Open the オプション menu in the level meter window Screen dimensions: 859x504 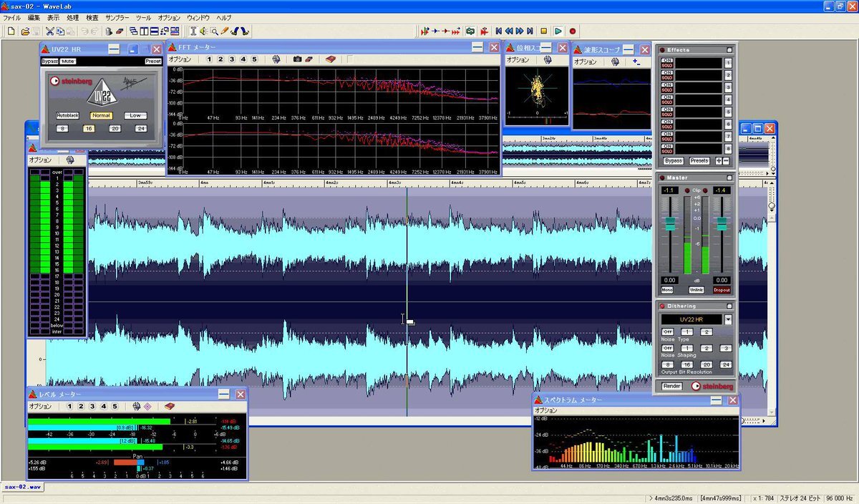tap(40, 406)
